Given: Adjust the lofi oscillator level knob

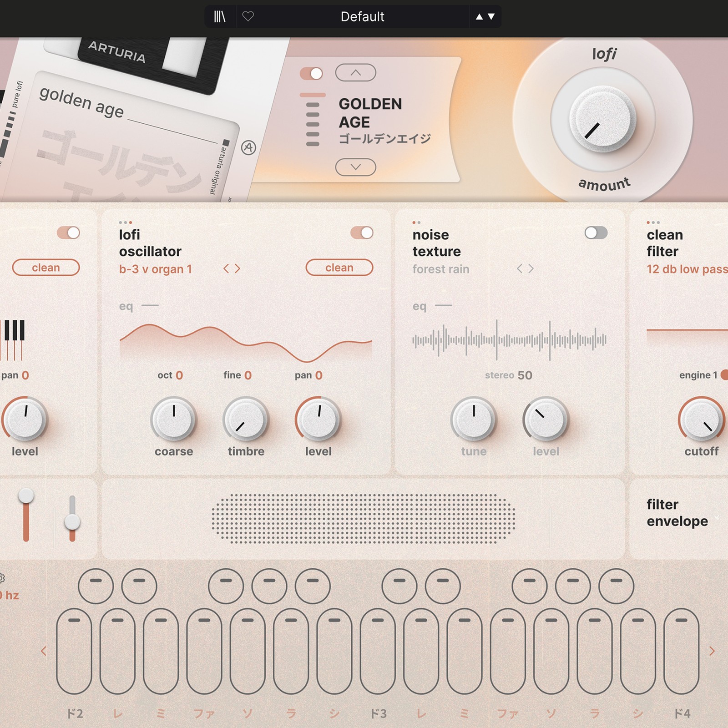Looking at the screenshot, I should (318, 420).
